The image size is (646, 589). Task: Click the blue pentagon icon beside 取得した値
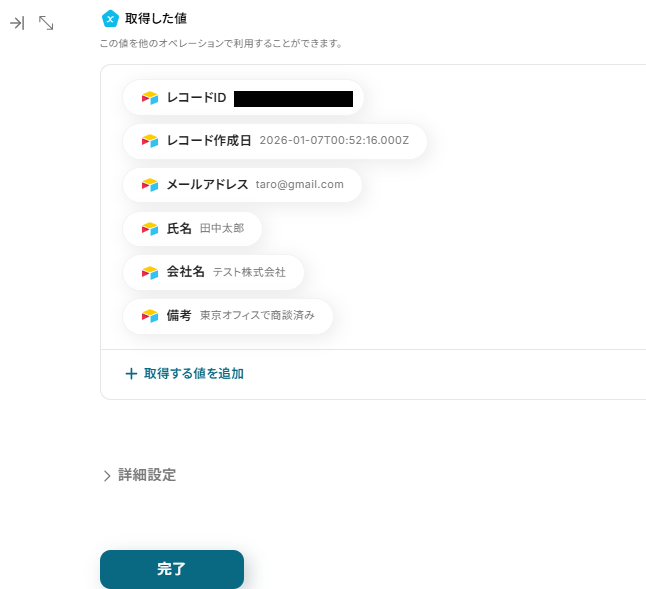point(110,19)
